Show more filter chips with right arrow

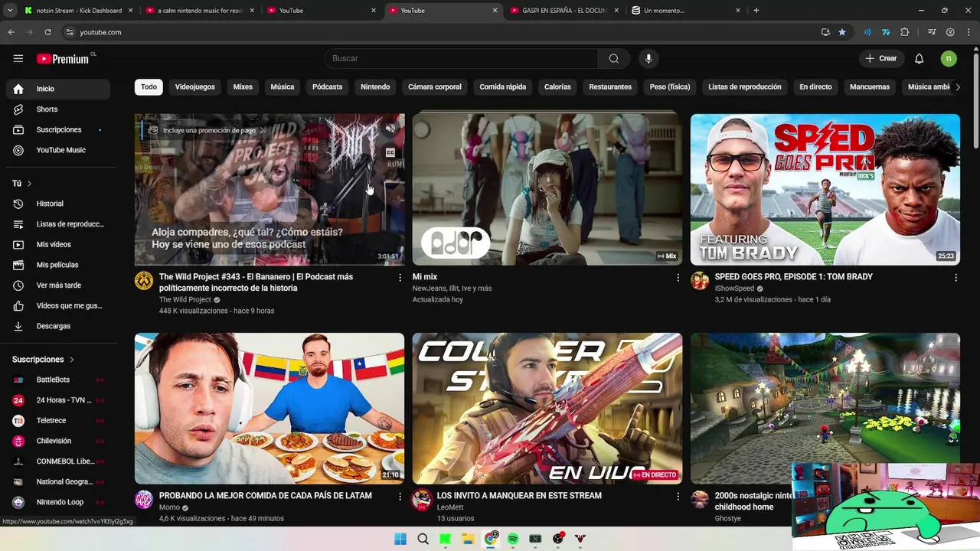957,87
